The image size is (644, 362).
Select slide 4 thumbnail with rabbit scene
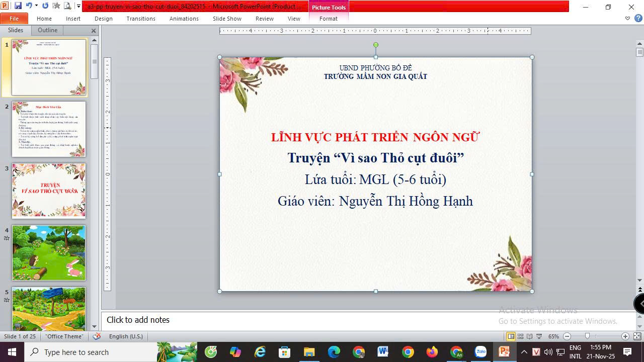(49, 253)
